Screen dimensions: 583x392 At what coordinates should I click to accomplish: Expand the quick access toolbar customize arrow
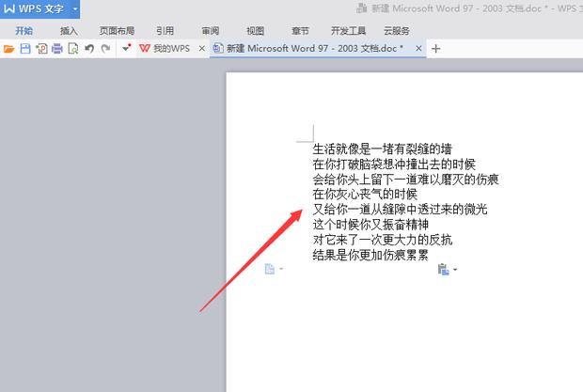pyautogui.click(x=126, y=48)
